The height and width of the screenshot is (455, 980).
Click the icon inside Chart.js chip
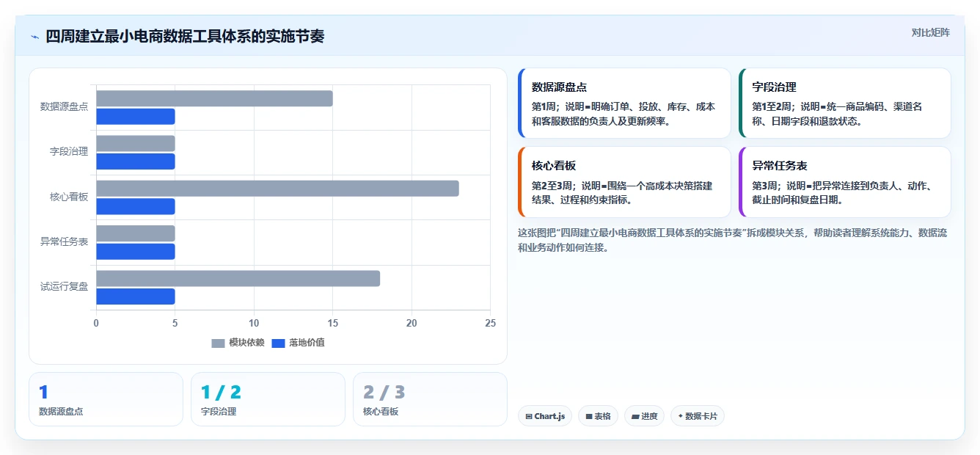pyautogui.click(x=529, y=416)
